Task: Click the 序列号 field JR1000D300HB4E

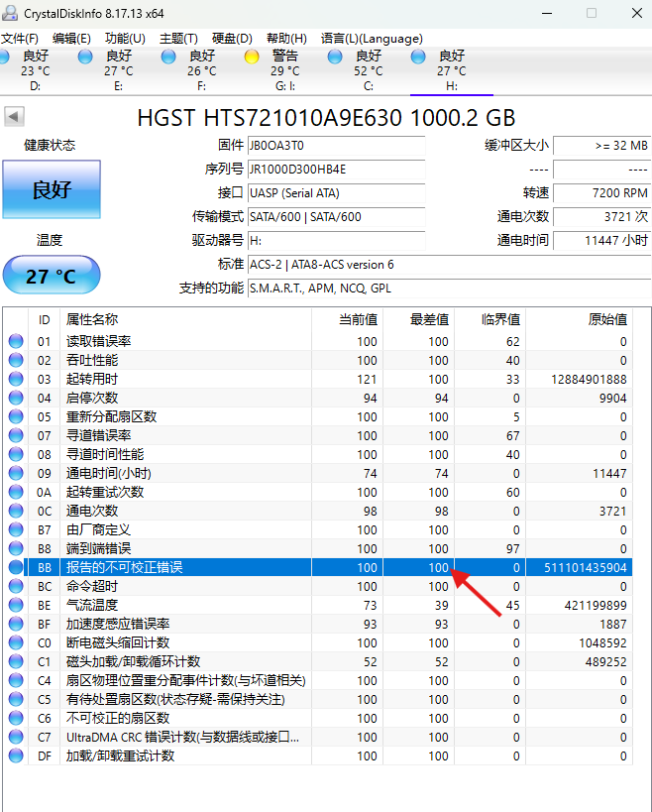Action: (x=336, y=170)
